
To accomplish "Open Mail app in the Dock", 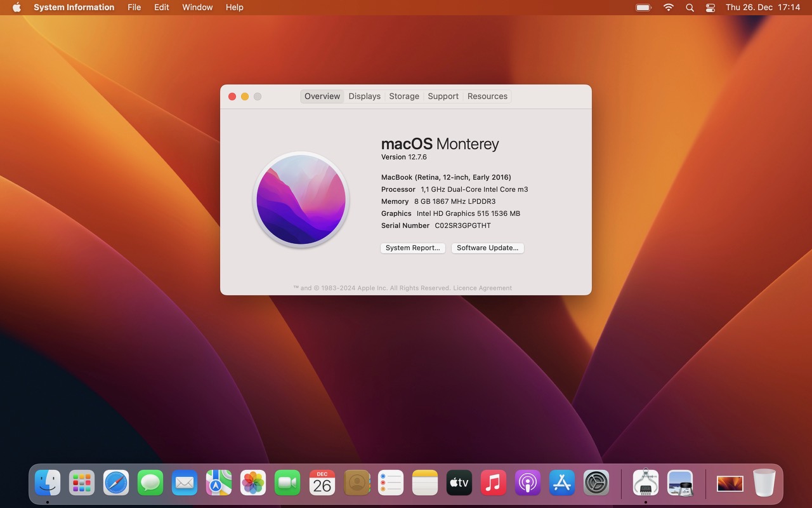I will (185, 483).
